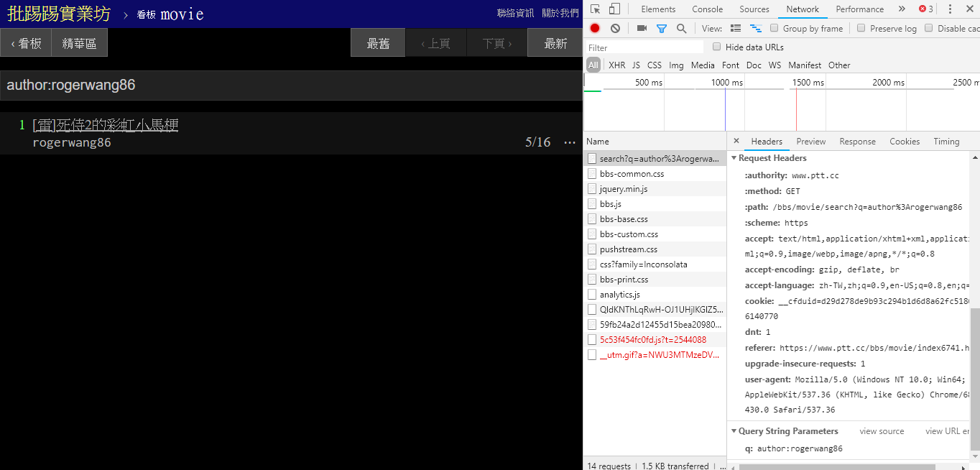Filter requests by WS type

[775, 65]
